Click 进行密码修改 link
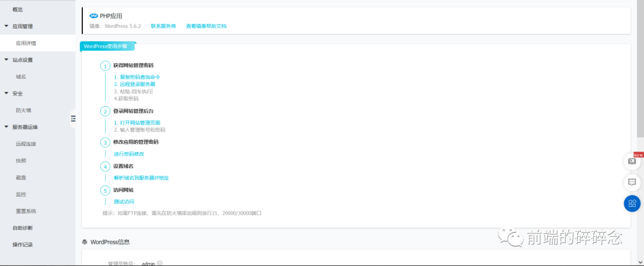Viewport: 644px width, 266px height. (129, 154)
